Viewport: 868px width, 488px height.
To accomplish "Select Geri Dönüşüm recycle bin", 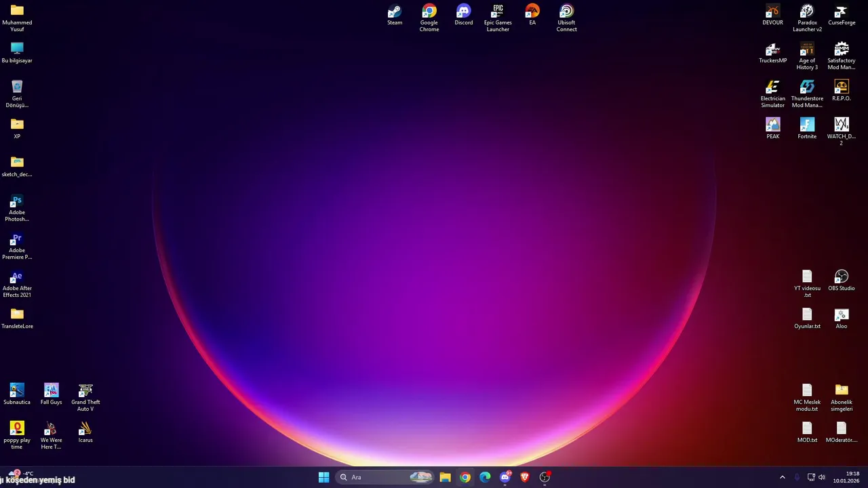I will [x=17, y=94].
